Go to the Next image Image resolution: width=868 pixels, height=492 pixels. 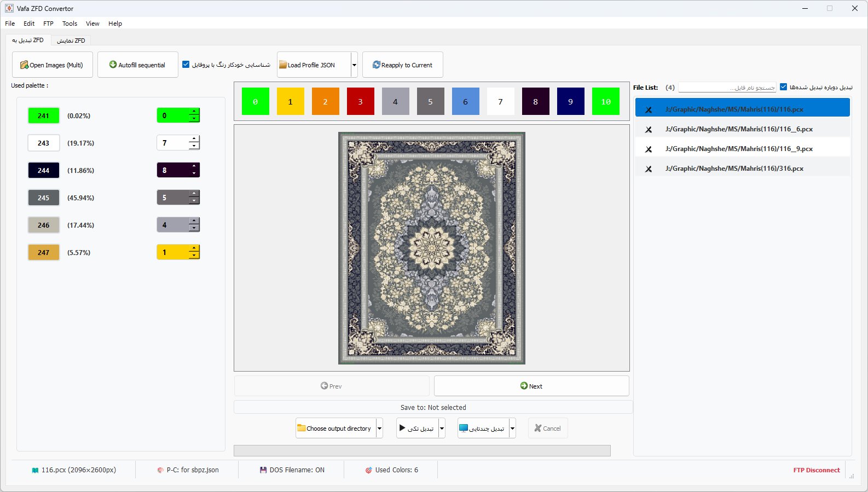(531, 386)
